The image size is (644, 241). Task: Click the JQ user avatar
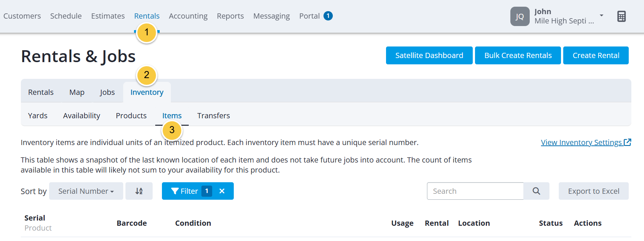click(520, 16)
